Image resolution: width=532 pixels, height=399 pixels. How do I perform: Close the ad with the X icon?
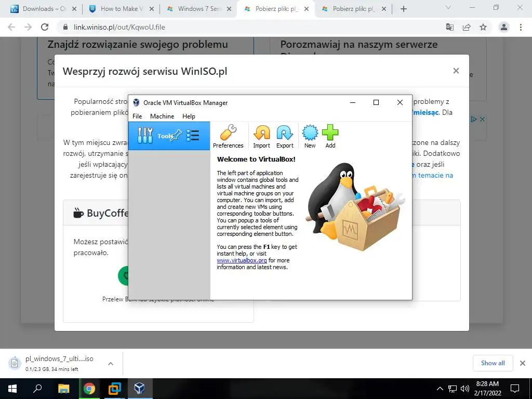482,119
